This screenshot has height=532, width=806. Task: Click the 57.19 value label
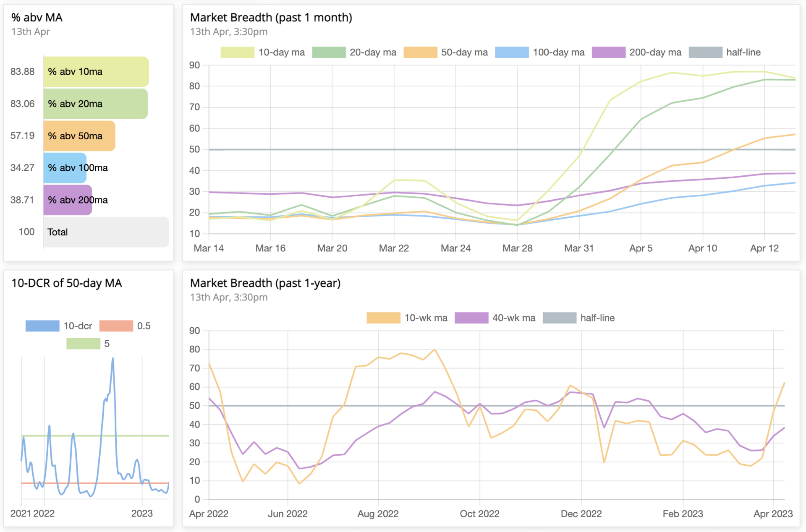[23, 136]
